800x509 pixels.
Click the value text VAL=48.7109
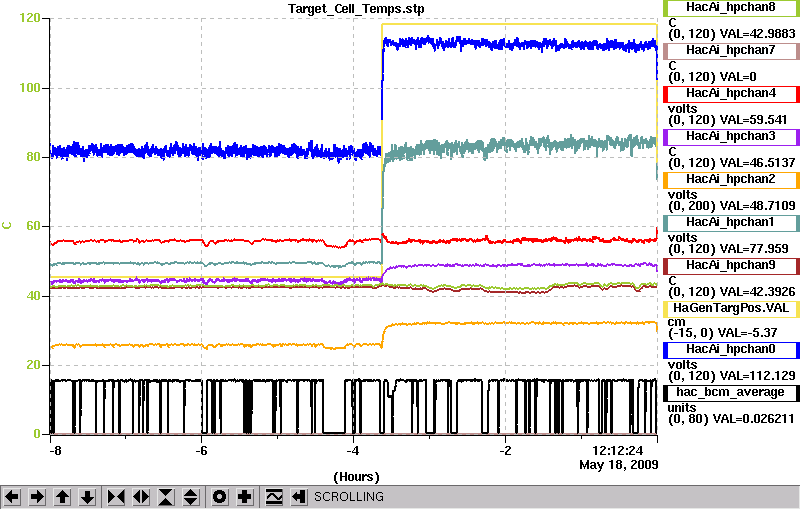(757, 206)
